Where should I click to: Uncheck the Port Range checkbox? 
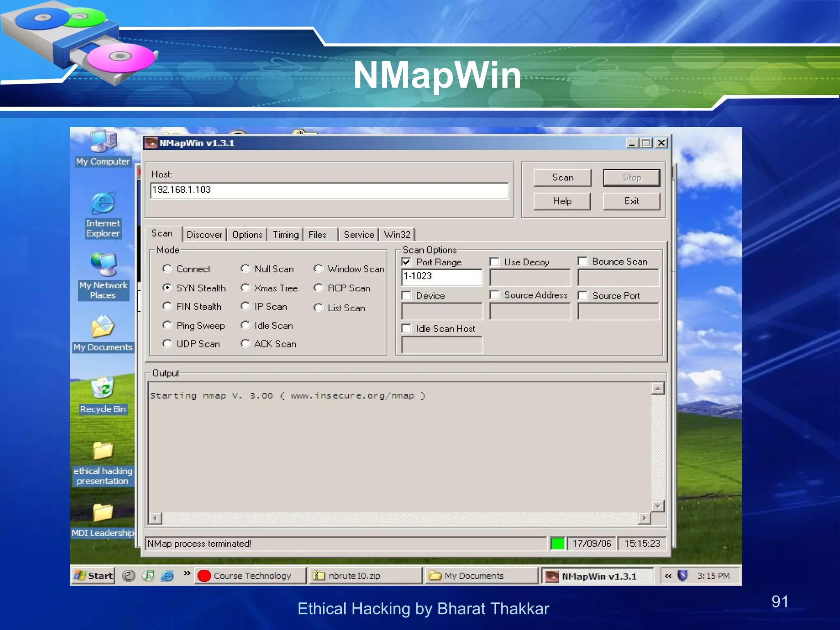pyautogui.click(x=406, y=262)
